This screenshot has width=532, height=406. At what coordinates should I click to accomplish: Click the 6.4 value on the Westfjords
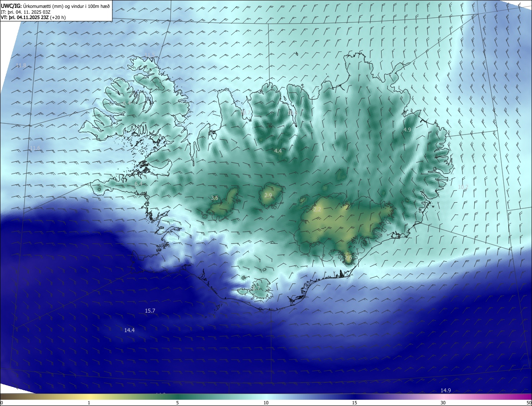tap(126, 103)
